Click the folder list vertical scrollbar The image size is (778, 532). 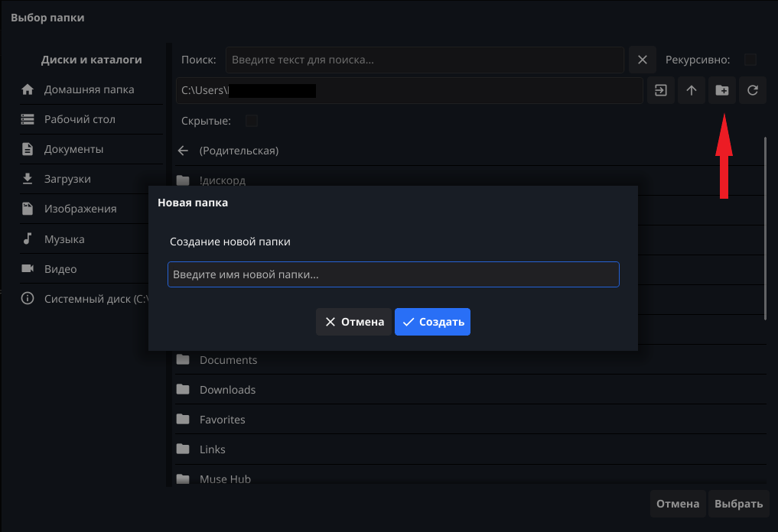click(x=765, y=229)
